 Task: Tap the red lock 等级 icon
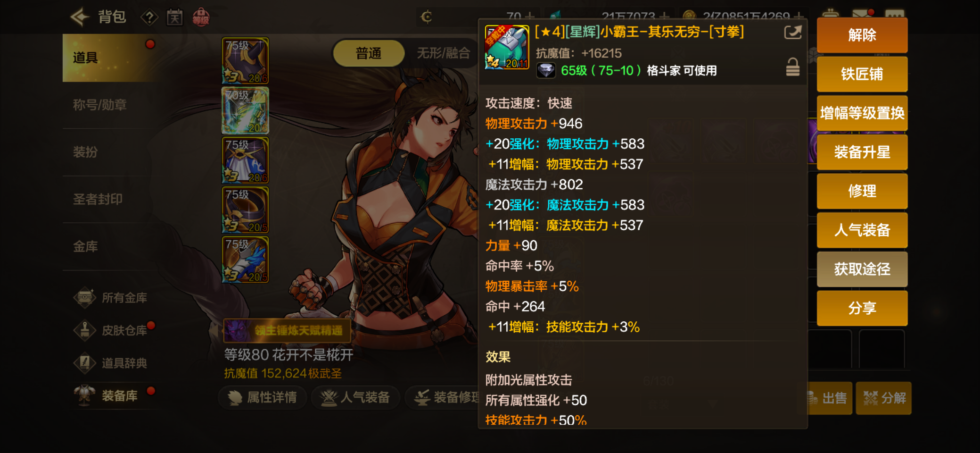click(201, 17)
